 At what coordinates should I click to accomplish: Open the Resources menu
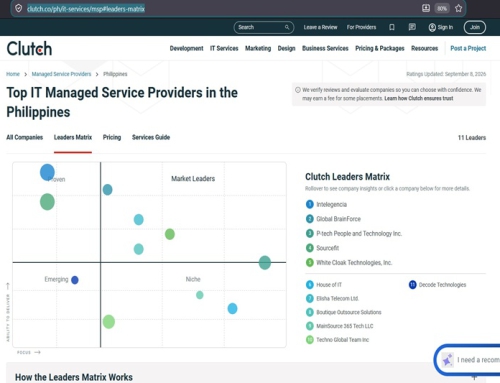pos(424,48)
